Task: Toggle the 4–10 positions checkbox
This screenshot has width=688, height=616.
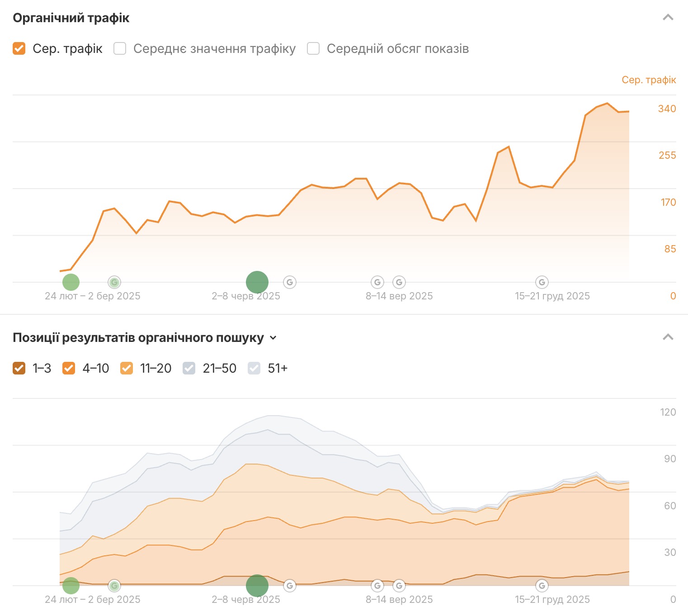Action: pos(69,368)
